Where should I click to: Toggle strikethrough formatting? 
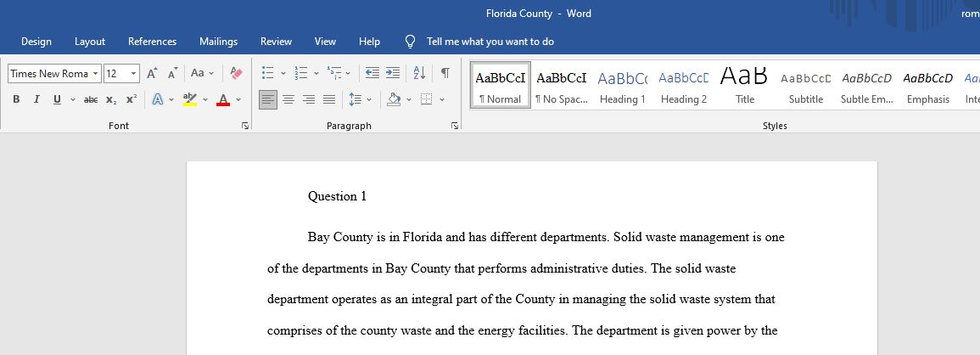(x=91, y=99)
